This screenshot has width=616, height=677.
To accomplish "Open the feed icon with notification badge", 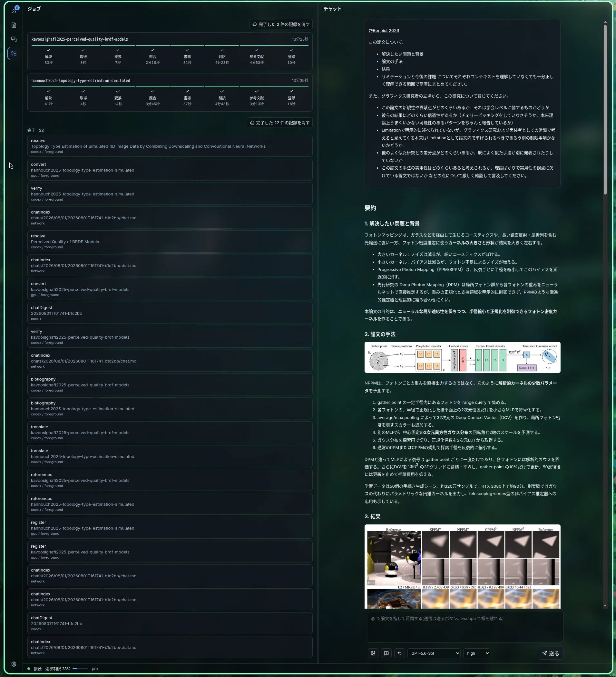I will click(x=14, y=10).
